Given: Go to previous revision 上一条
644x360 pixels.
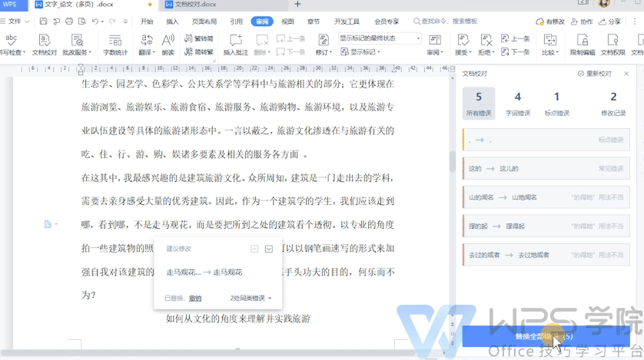Looking at the screenshot, I should (516, 38).
